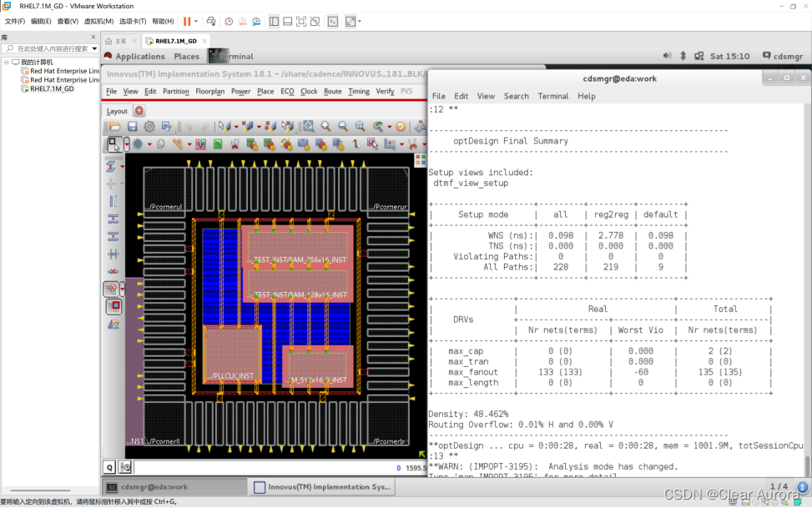This screenshot has width=812, height=508.
Task: Click the green floorplan block icon
Action: pos(218,144)
